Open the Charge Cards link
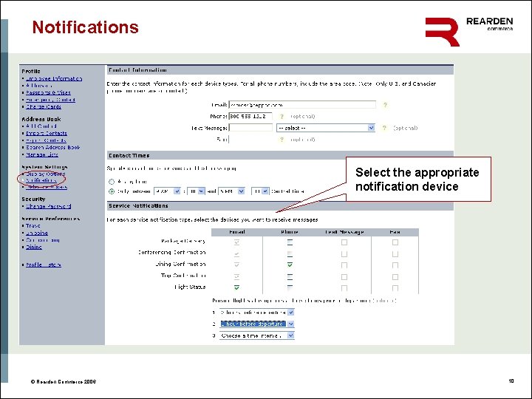 click(x=44, y=106)
